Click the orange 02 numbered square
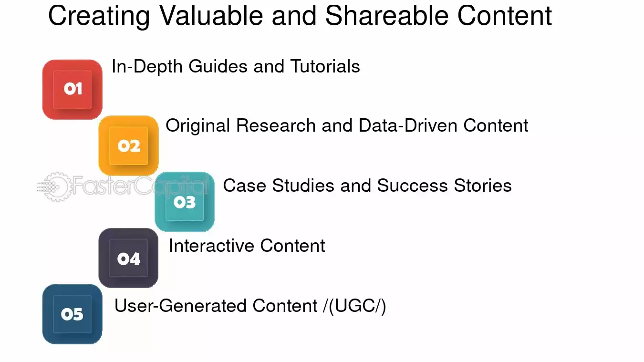This screenshot has width=644, height=362. [x=128, y=145]
